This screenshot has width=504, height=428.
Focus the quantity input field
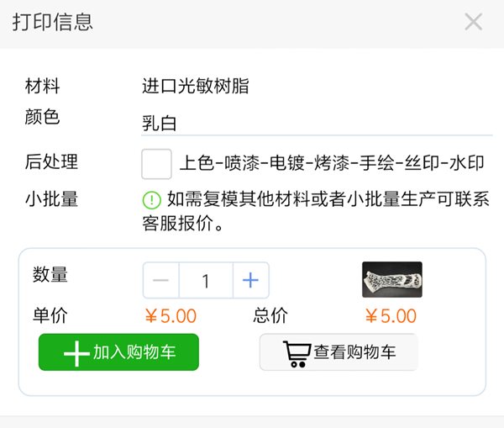pos(206,281)
